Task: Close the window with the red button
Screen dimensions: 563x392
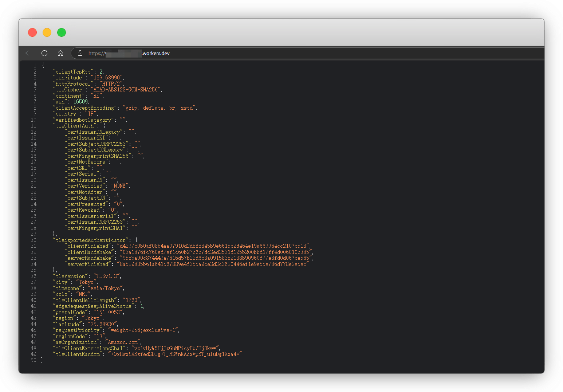Action: [x=32, y=32]
